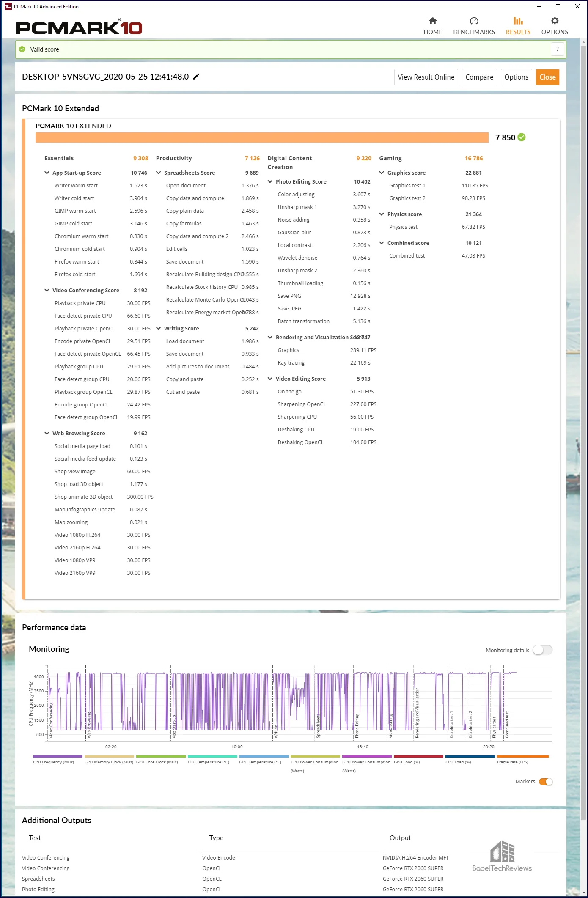The height and width of the screenshot is (898, 588).
Task: Click the GPU Memory Clock legend swatch
Action: 109,756
